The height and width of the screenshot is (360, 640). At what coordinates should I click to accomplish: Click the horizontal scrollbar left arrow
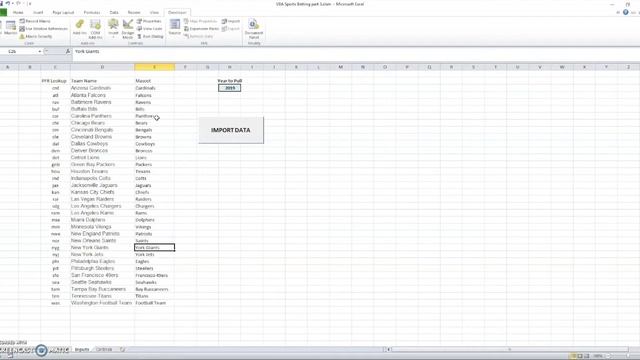coord(389,349)
